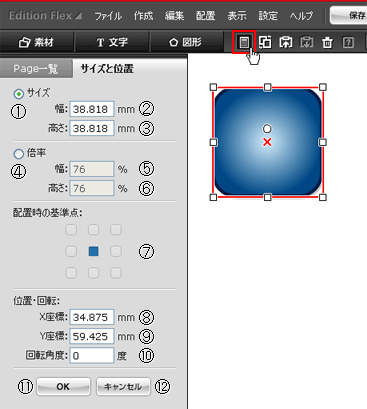Select the サイズと位置 tab
Viewport: 367px width, 409px height.
107,69
